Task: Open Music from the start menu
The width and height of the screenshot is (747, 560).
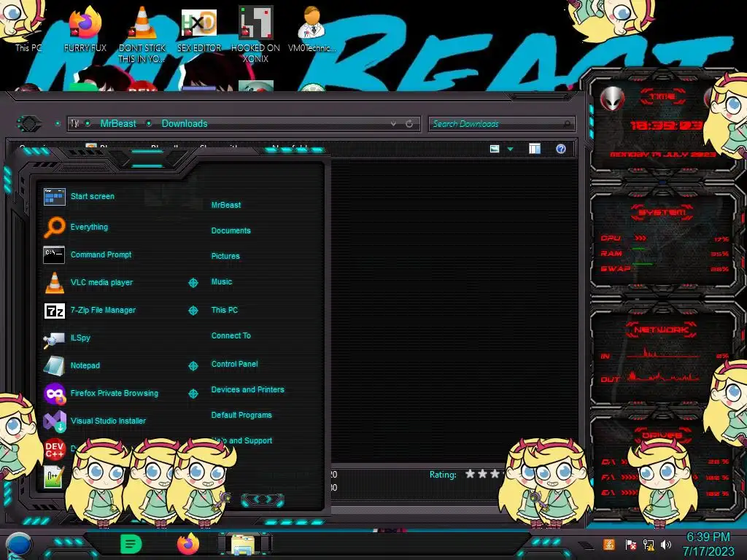Action: coord(222,281)
